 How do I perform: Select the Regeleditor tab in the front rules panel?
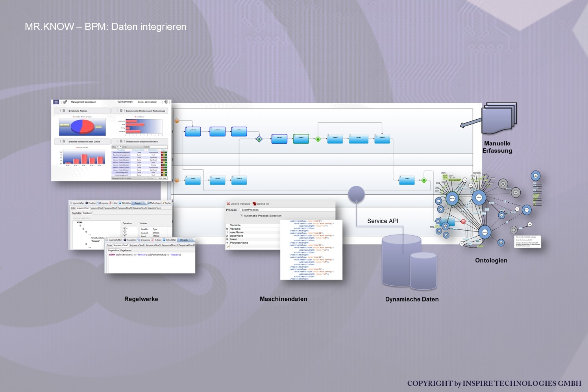tap(114, 250)
